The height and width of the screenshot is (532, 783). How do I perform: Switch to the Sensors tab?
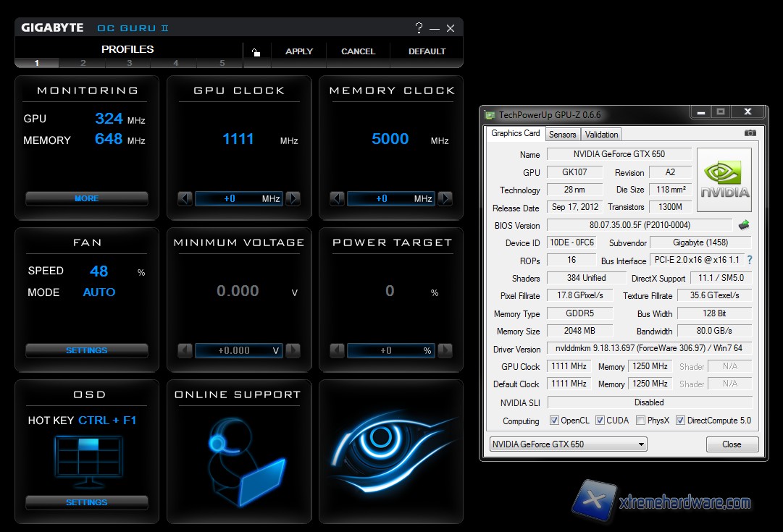(x=562, y=134)
